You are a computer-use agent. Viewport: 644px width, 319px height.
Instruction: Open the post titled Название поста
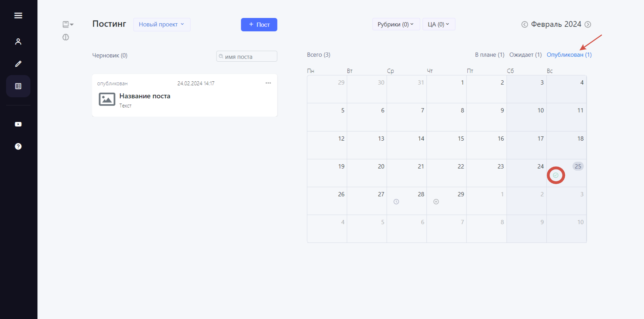(145, 96)
